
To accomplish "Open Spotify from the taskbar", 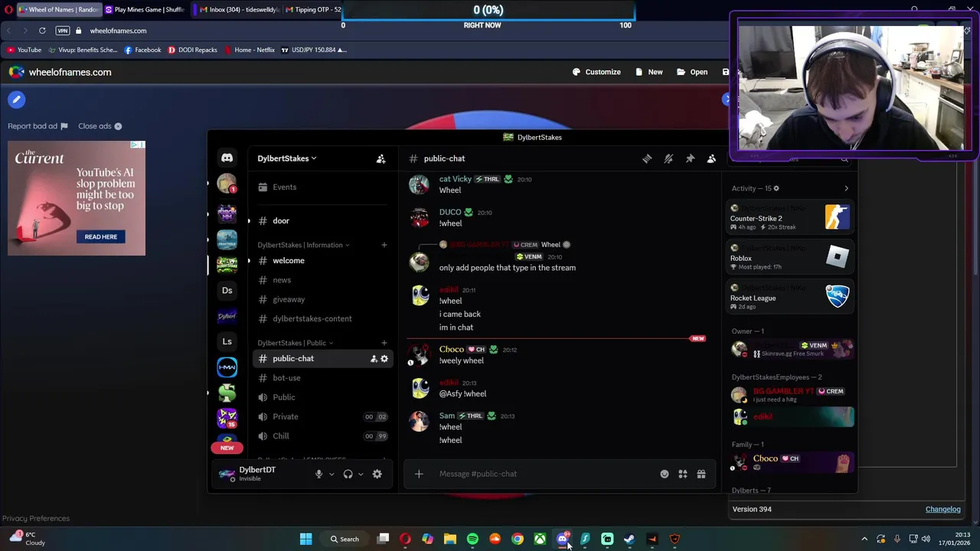I will point(472,539).
